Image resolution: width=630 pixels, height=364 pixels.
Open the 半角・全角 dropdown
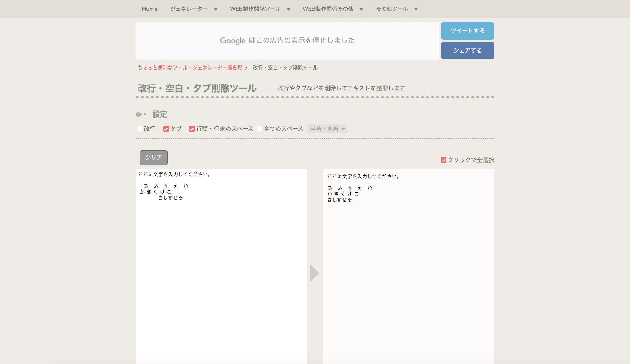tap(327, 129)
